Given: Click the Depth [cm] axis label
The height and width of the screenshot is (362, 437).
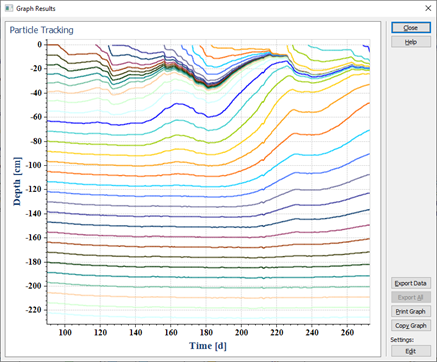Looking at the screenshot, I should (x=17, y=181).
